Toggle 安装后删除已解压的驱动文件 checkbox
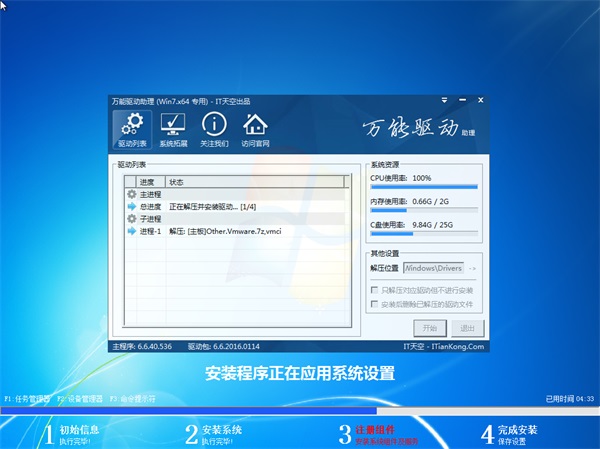The width and height of the screenshot is (600, 449). coord(374,304)
